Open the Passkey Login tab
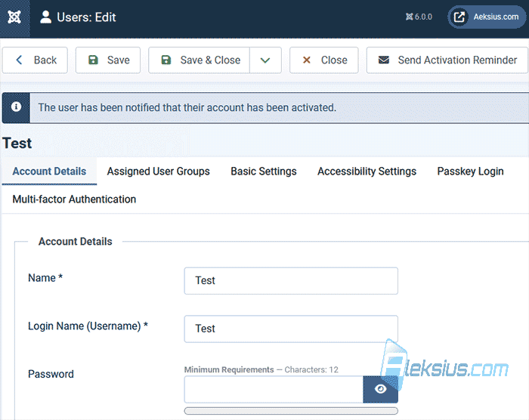Viewport: 529px width, 420px height. pos(470,171)
